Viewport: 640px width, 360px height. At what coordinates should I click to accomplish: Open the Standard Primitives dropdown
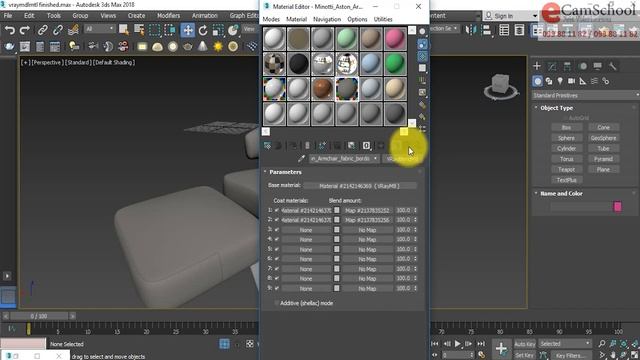585,95
